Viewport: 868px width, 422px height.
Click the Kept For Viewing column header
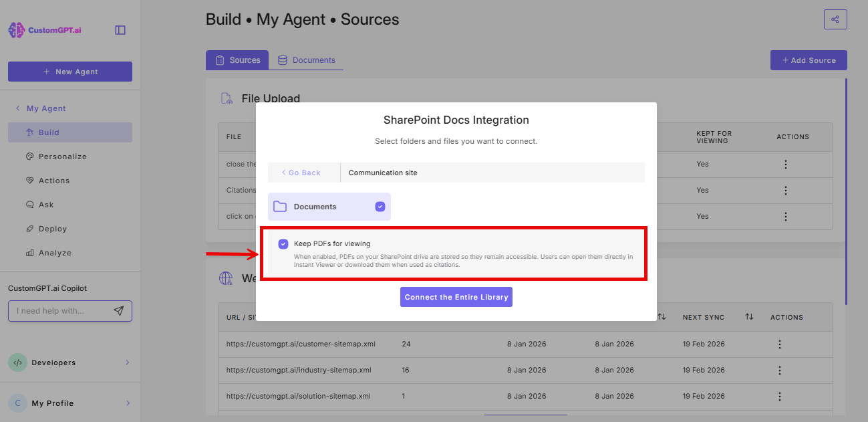[x=714, y=136]
